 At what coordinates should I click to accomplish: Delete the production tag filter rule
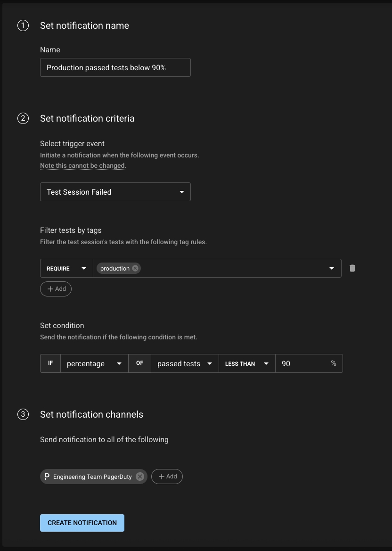(352, 268)
